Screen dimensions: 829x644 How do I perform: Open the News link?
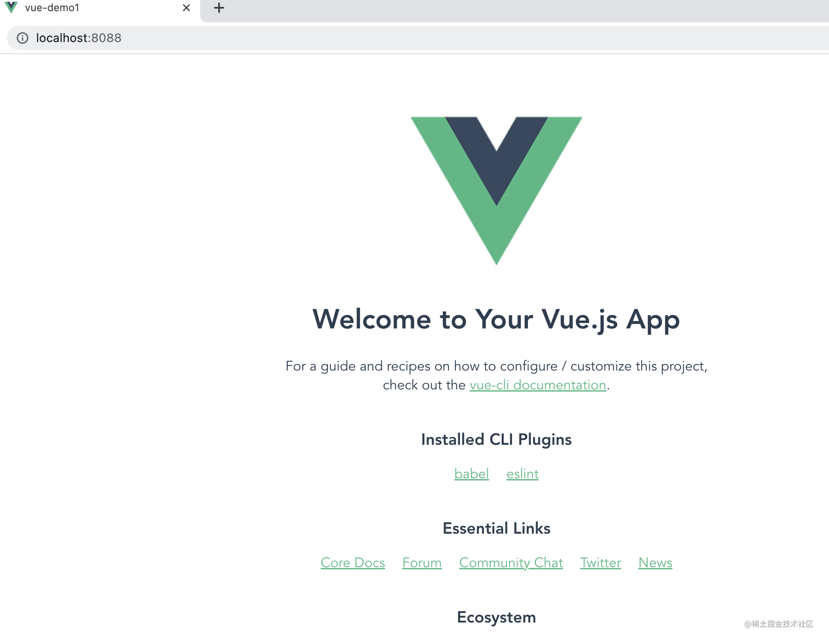(655, 563)
